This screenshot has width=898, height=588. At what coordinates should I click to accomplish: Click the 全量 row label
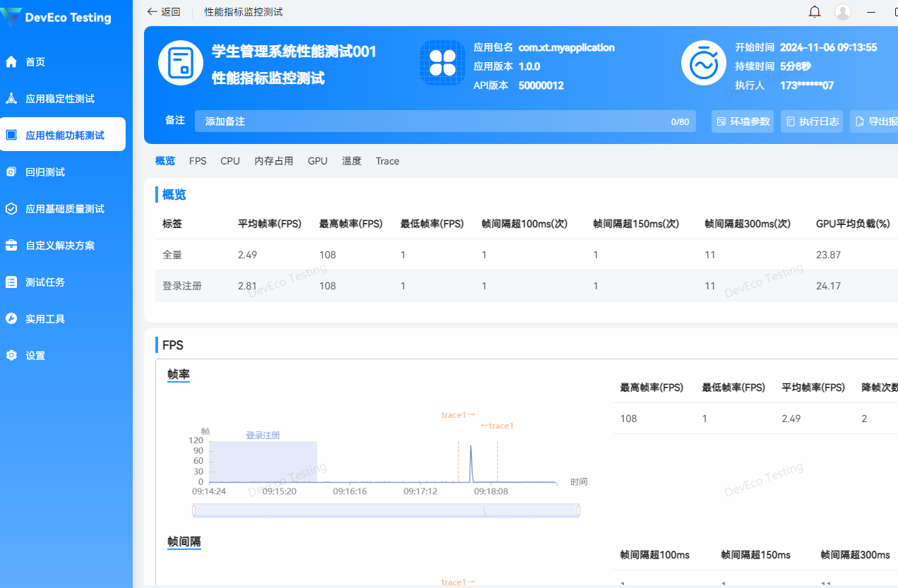pos(172,255)
